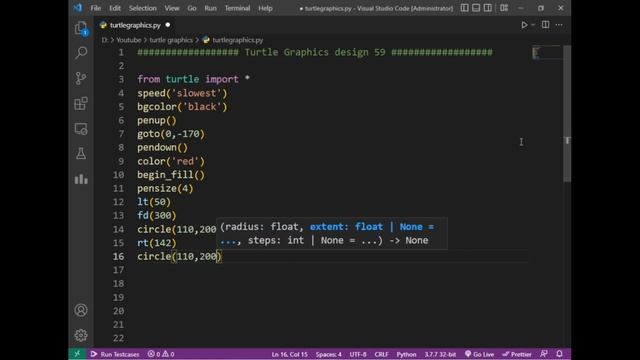
Task: Open notifications bell in status bar
Action: [559, 354]
